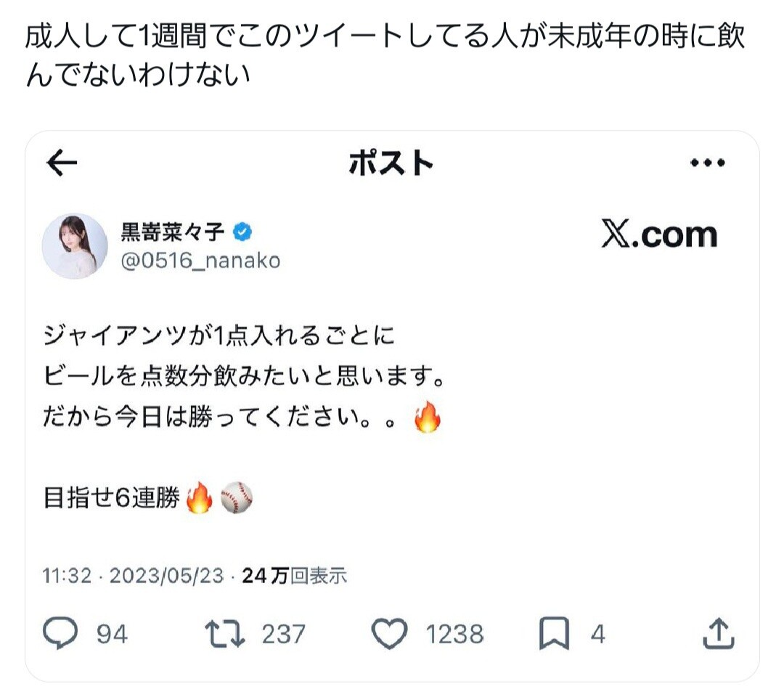Screen dimensions: 784x700
Task: Share the post via the upload icon
Action: pyautogui.click(x=719, y=633)
